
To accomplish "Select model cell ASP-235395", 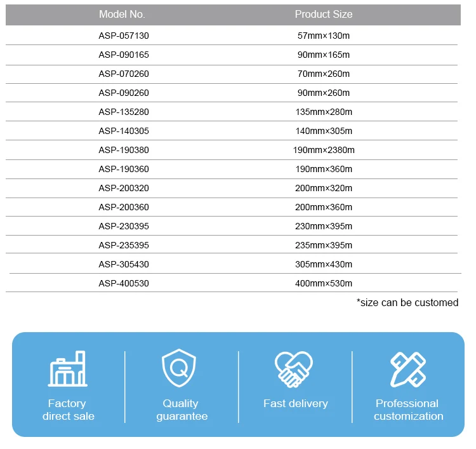I will click(124, 245).
